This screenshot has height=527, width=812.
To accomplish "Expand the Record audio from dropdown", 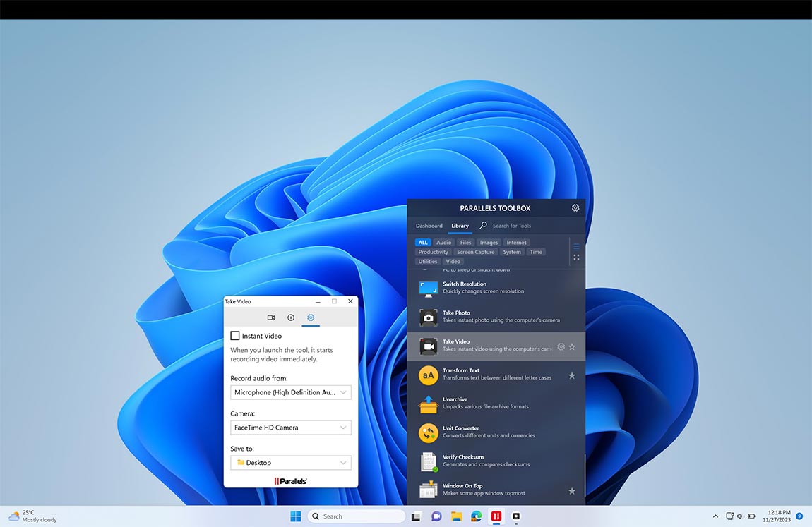I will coord(290,392).
